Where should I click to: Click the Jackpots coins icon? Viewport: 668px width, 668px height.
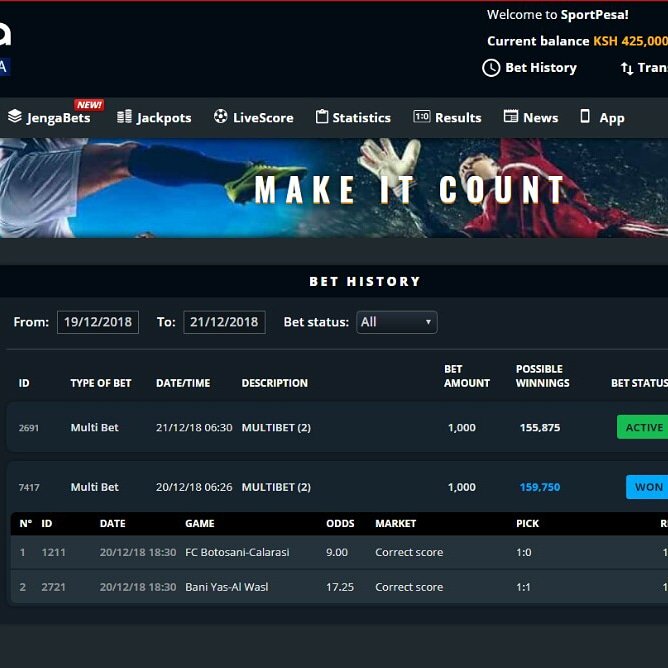point(124,116)
